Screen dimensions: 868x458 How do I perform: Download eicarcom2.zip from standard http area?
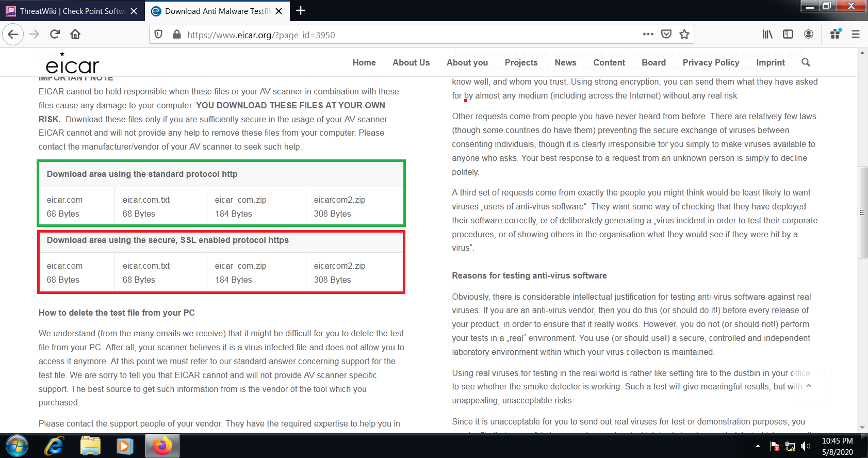point(339,200)
